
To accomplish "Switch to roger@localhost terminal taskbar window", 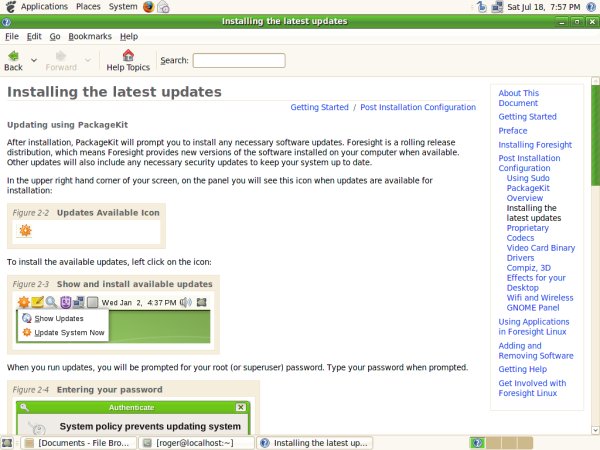I will coord(196,443).
